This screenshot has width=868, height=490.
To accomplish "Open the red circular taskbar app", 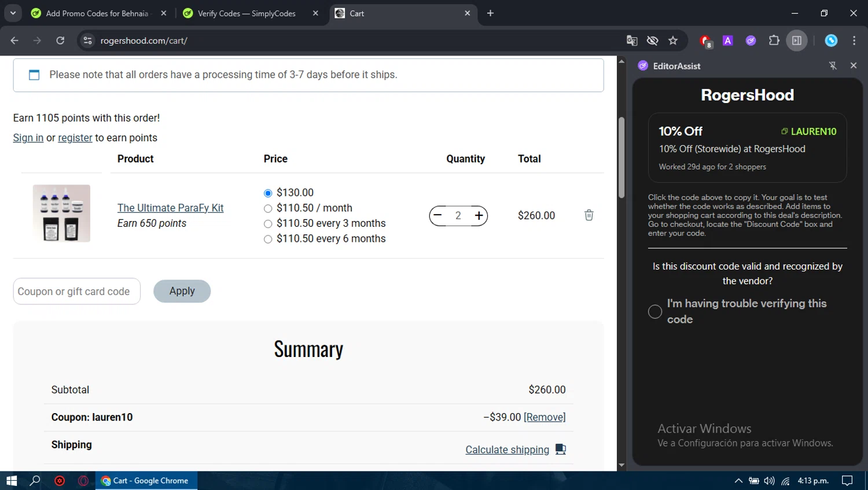I will (x=60, y=481).
